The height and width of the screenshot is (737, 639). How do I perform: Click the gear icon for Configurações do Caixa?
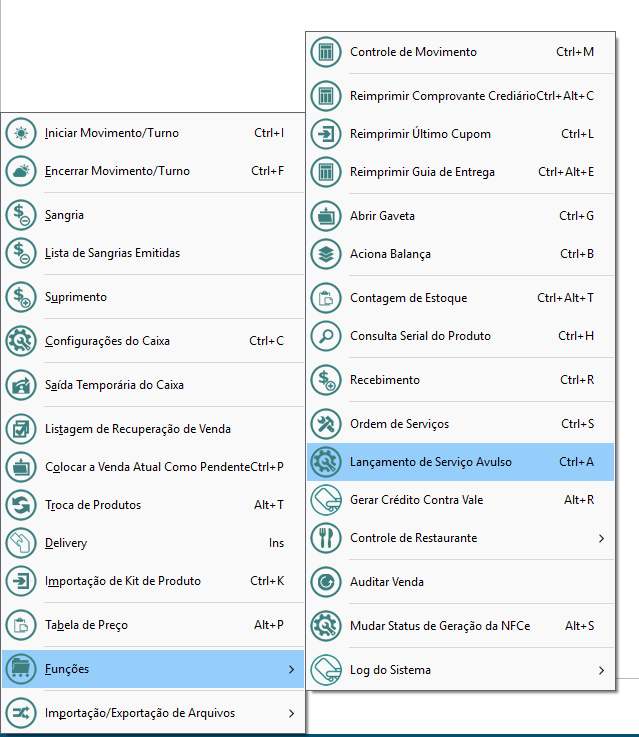(x=21, y=341)
